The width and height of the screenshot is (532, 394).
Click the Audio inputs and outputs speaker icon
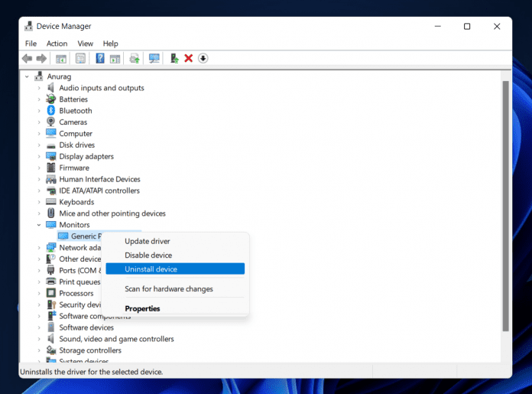click(x=51, y=88)
